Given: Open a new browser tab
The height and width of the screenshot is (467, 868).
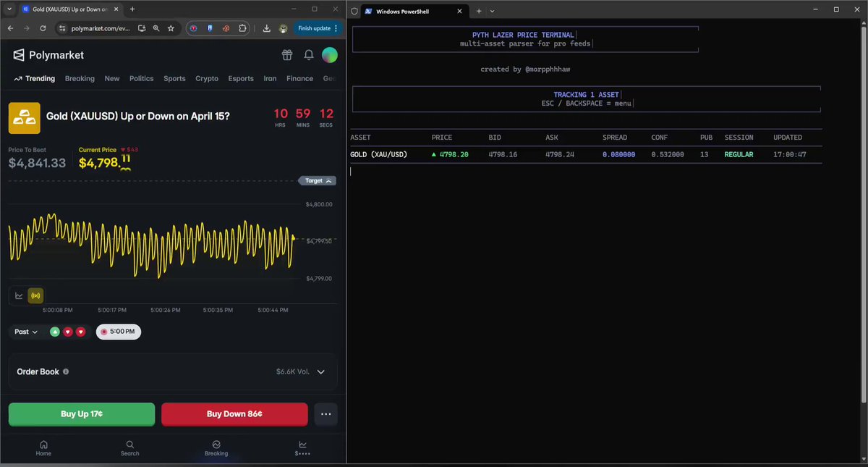Looking at the screenshot, I should pos(132,9).
